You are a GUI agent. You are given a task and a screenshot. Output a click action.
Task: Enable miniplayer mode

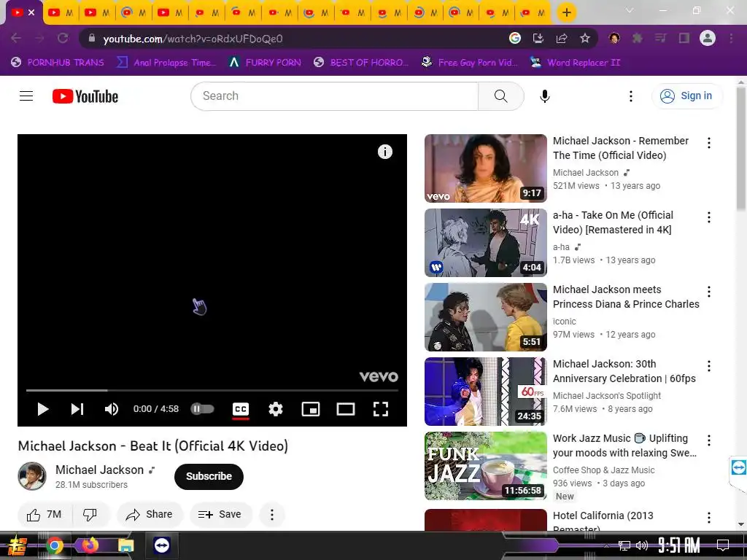(311, 409)
